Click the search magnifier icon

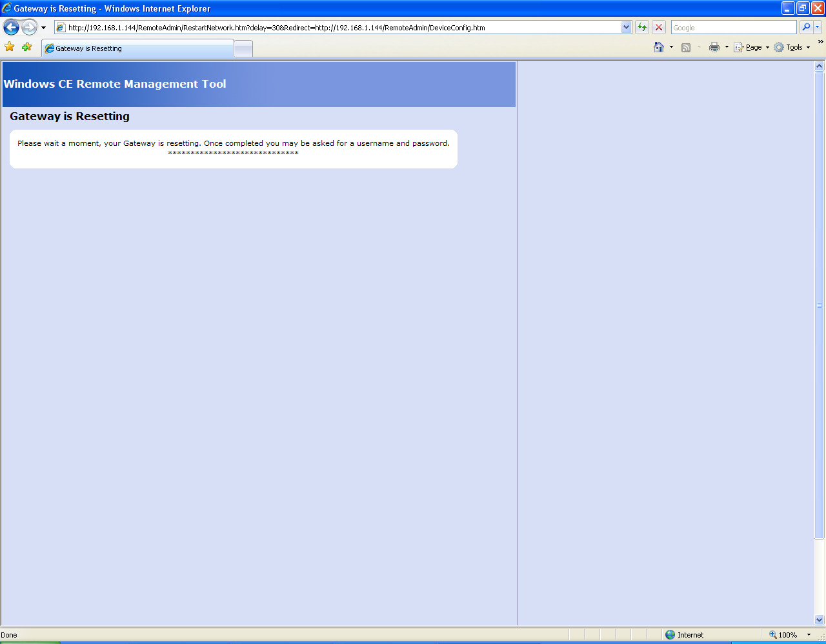click(x=806, y=27)
